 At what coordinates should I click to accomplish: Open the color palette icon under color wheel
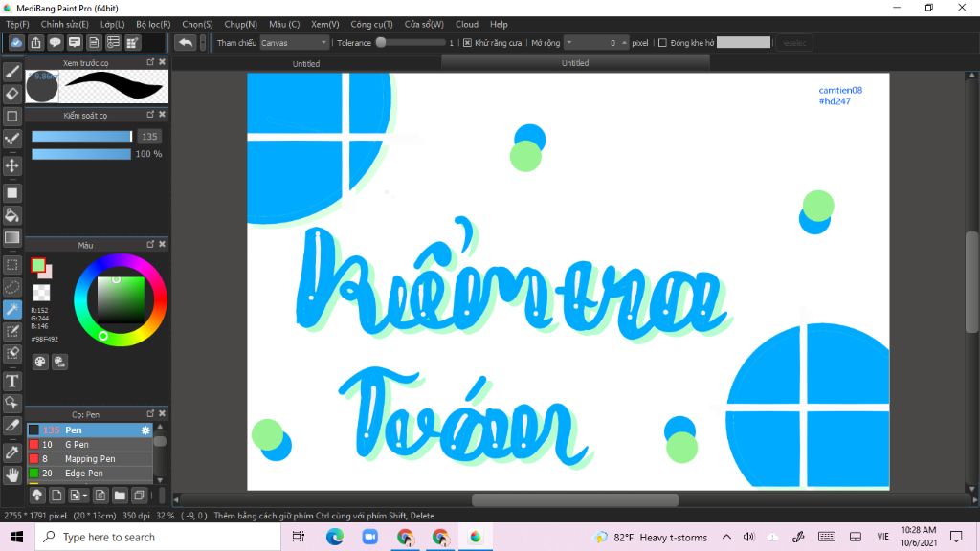click(40, 361)
